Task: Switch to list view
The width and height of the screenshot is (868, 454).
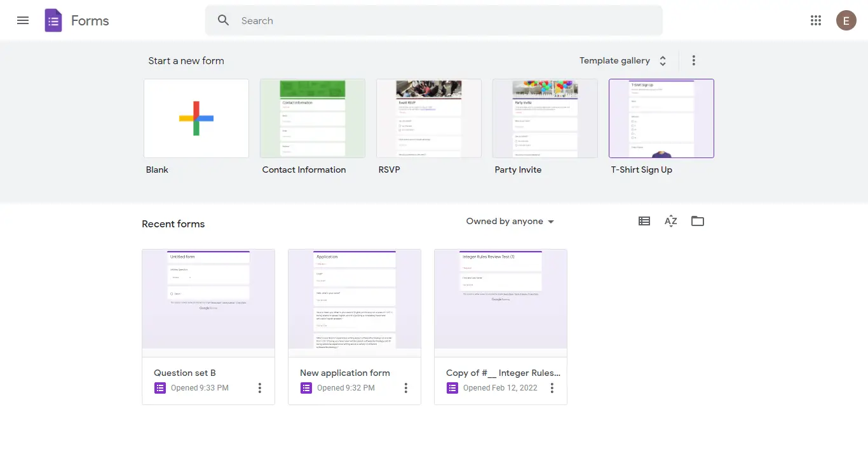Action: click(644, 221)
